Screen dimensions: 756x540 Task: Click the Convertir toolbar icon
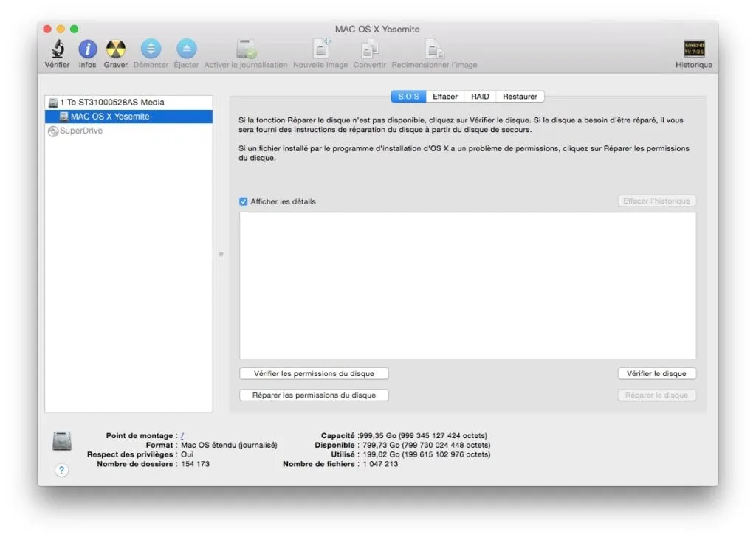(370, 49)
